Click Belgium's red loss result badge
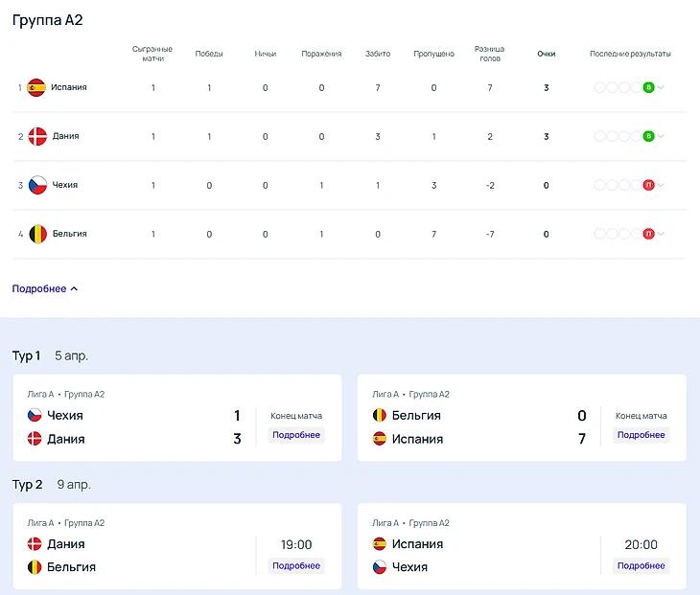 click(x=648, y=234)
